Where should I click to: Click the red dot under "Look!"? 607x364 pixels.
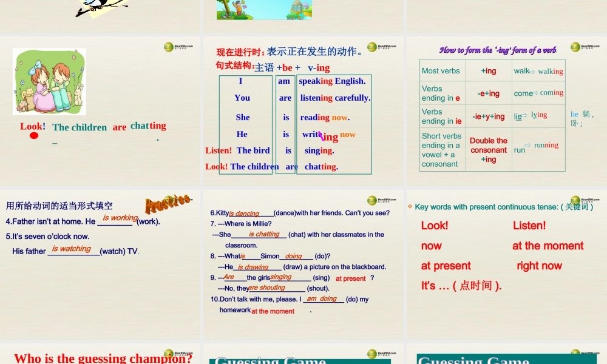(x=34, y=135)
